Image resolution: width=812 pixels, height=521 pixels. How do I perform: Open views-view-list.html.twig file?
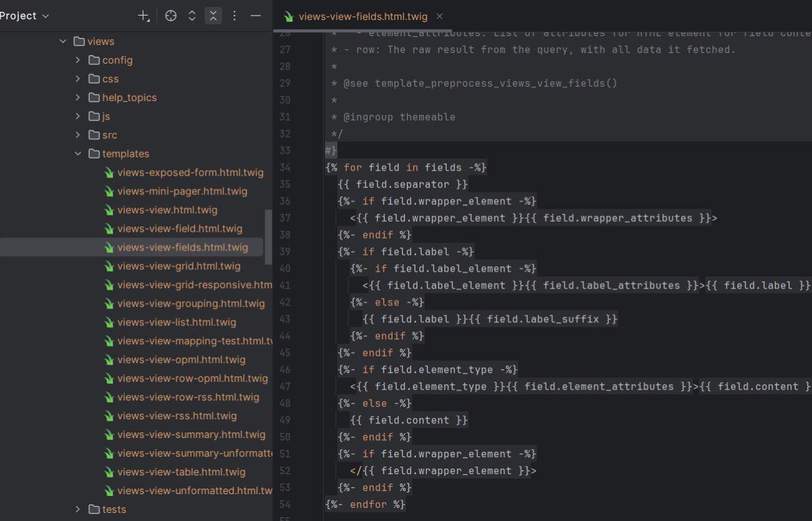[177, 322]
